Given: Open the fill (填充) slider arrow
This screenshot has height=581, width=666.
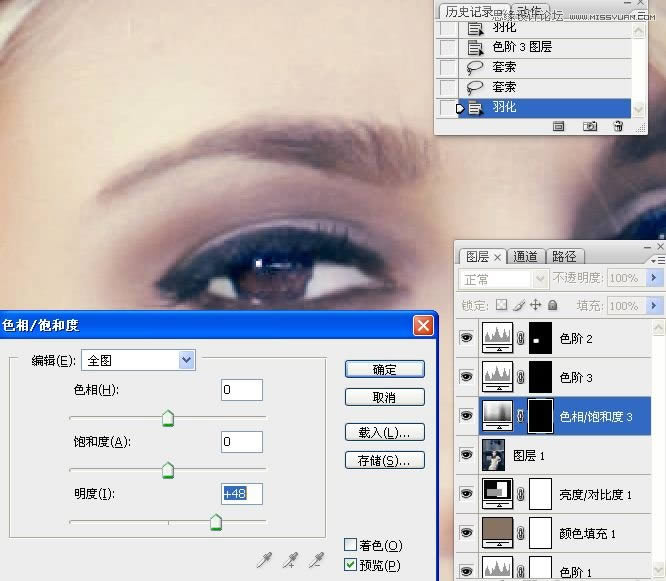Looking at the screenshot, I should click(x=656, y=305).
